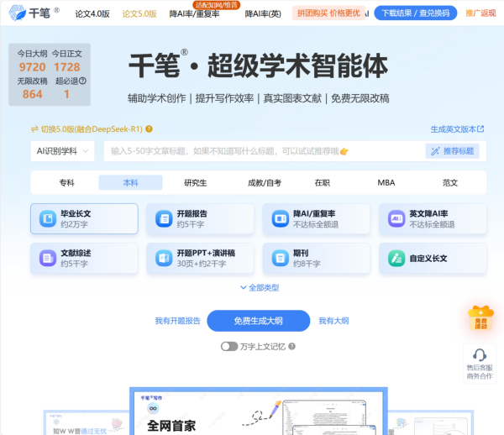Viewport: 504px width, 435px height.
Task: Click 切换5.0版(融合DeepSeek-R1) link
Action: point(92,129)
